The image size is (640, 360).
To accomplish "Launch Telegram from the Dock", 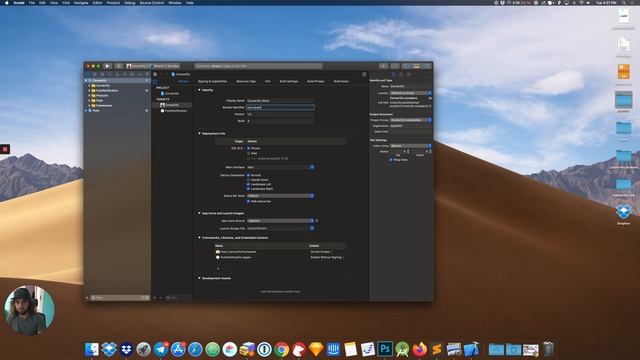I will pyautogui.click(x=161, y=349).
